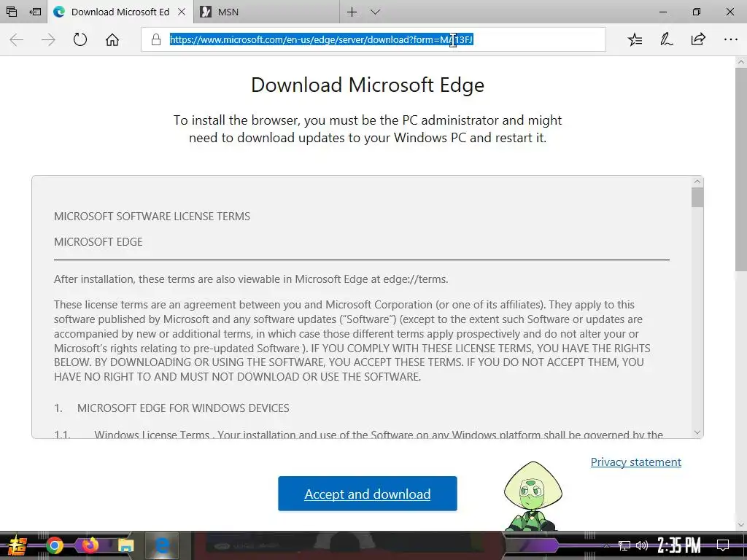This screenshot has width=747, height=560.
Task: Click the page scrollbar up arrow
Action: coord(741,62)
